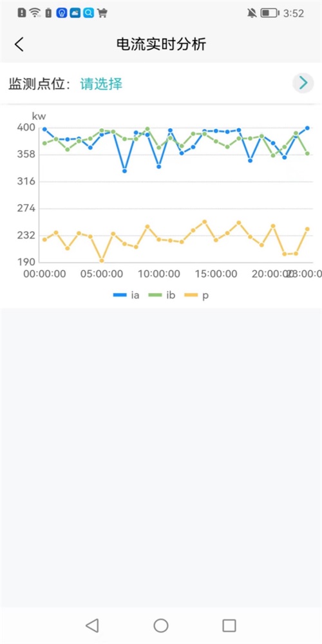Click the blue ia legend color swatch
This screenshot has height=644, width=322.
120,295
